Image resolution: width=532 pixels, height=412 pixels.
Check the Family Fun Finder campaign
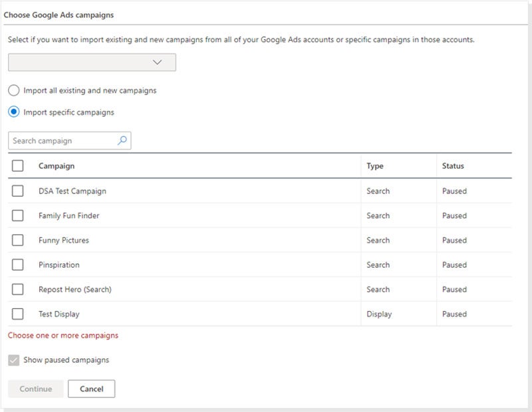pos(18,215)
